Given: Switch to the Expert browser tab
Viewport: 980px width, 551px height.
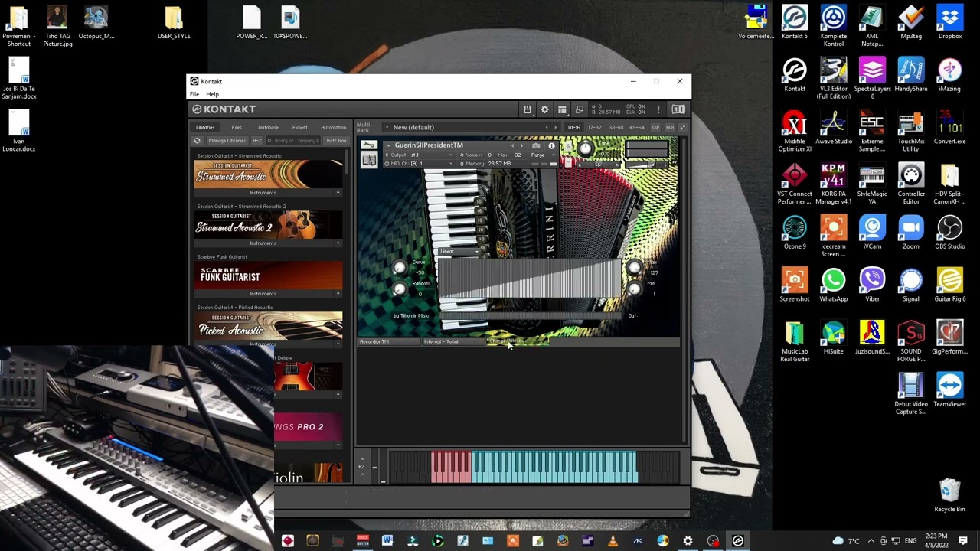Looking at the screenshot, I should coord(299,127).
